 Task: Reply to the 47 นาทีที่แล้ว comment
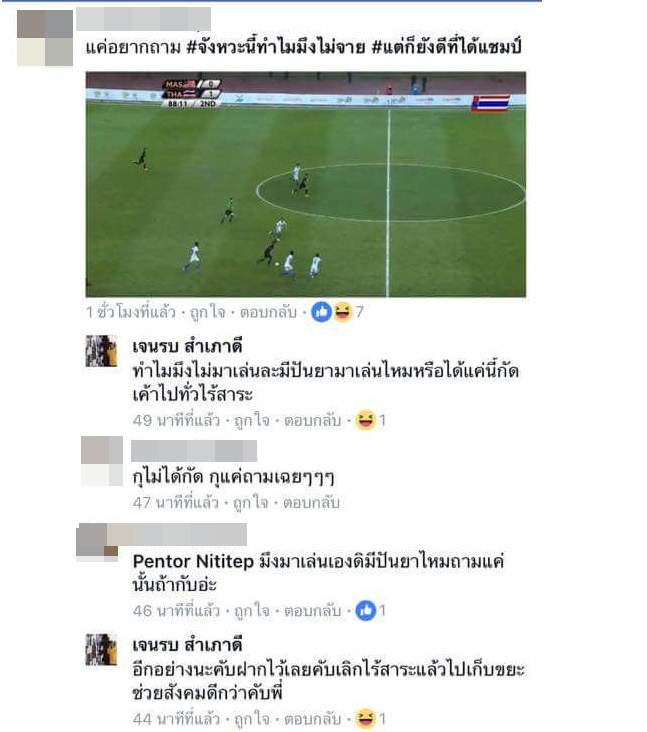point(311,503)
